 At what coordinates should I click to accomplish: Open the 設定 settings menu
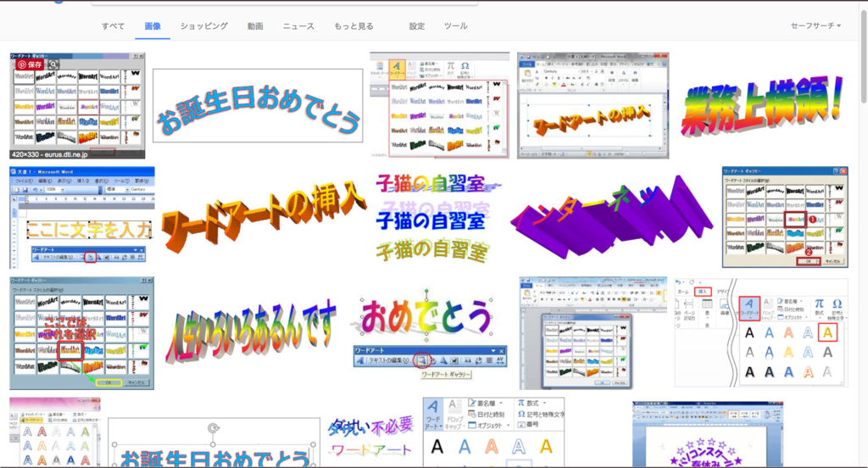click(x=417, y=26)
